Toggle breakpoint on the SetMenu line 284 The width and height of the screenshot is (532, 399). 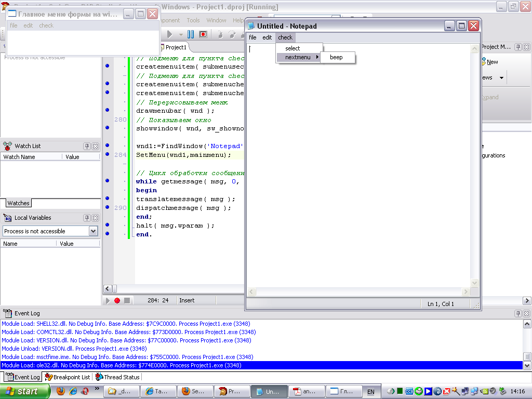107,154
